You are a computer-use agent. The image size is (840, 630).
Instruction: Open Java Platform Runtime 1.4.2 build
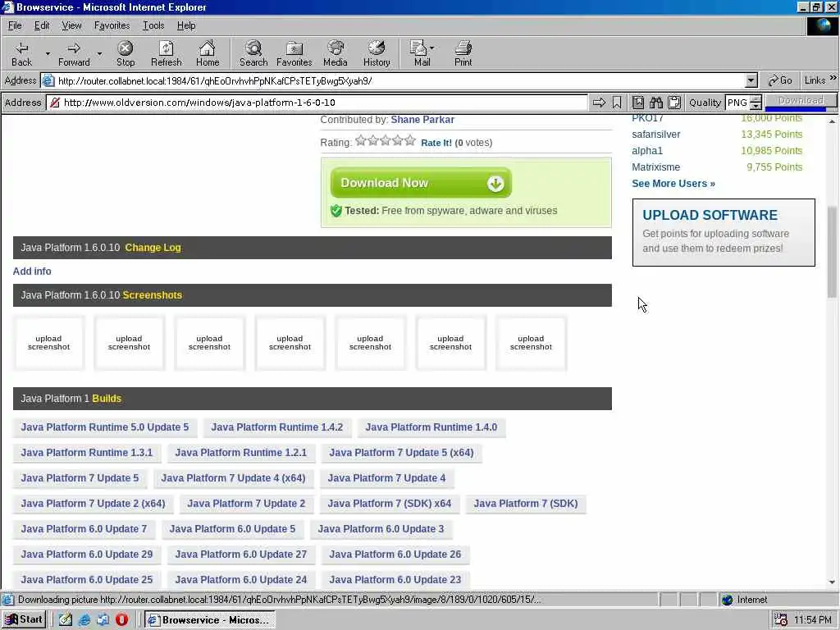[277, 427]
